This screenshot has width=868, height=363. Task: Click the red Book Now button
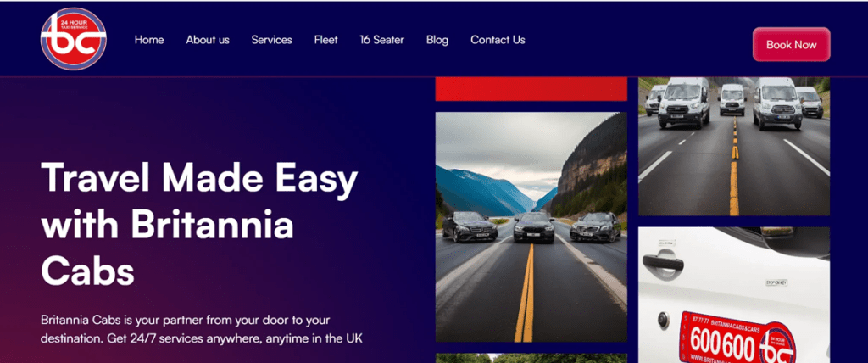click(x=791, y=44)
